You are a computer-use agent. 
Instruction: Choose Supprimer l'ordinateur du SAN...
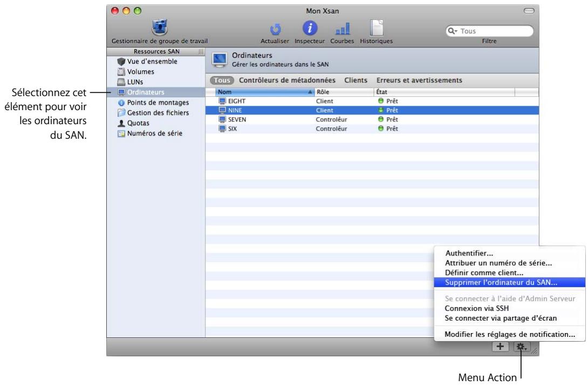coord(510,282)
